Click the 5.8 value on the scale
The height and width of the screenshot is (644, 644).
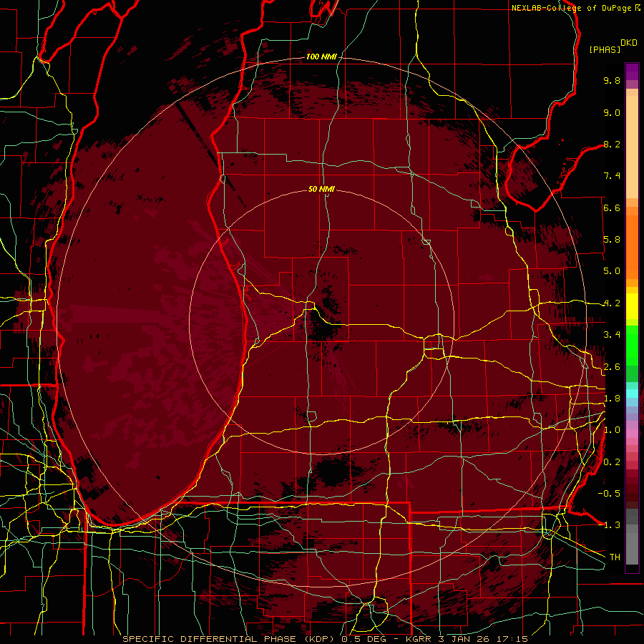tap(612, 240)
